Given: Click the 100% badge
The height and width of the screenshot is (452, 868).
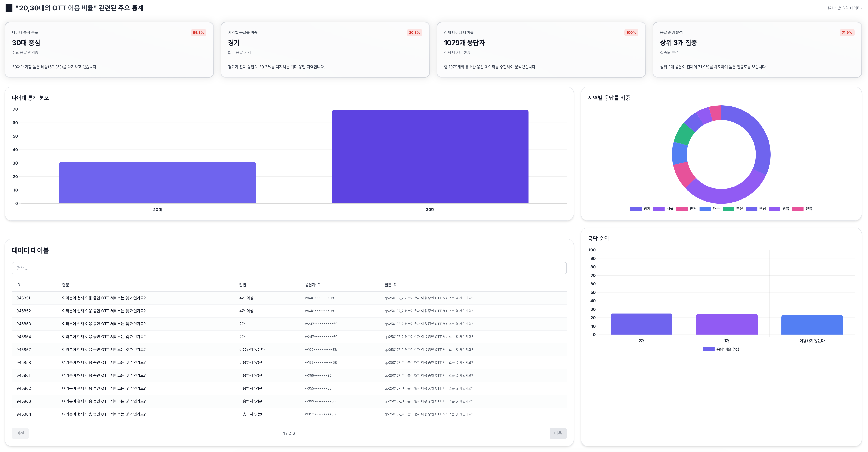Looking at the screenshot, I should [x=631, y=33].
